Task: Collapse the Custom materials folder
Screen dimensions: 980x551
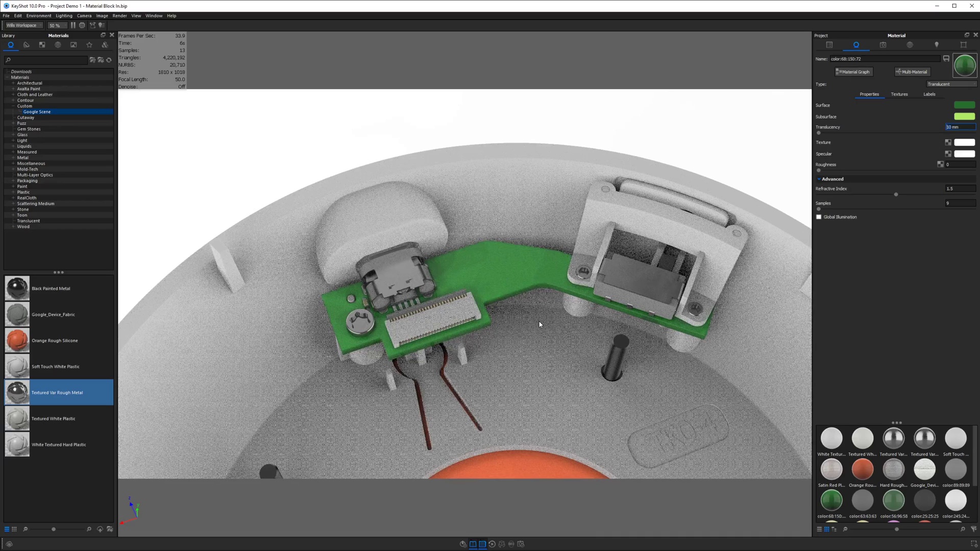Action: pos(13,106)
